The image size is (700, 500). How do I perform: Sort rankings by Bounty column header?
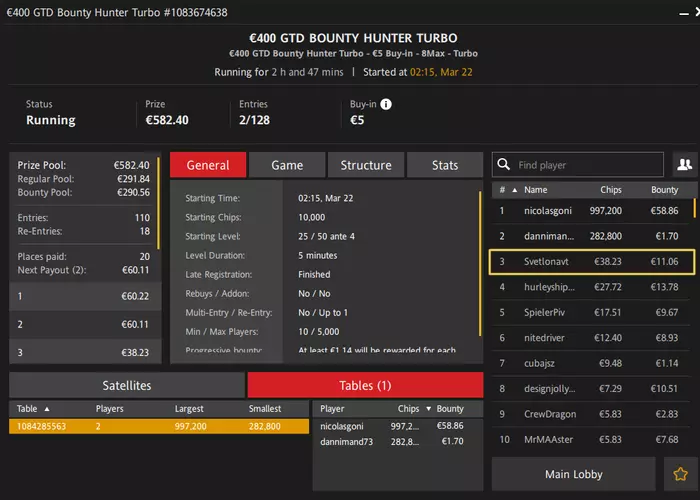coord(664,190)
